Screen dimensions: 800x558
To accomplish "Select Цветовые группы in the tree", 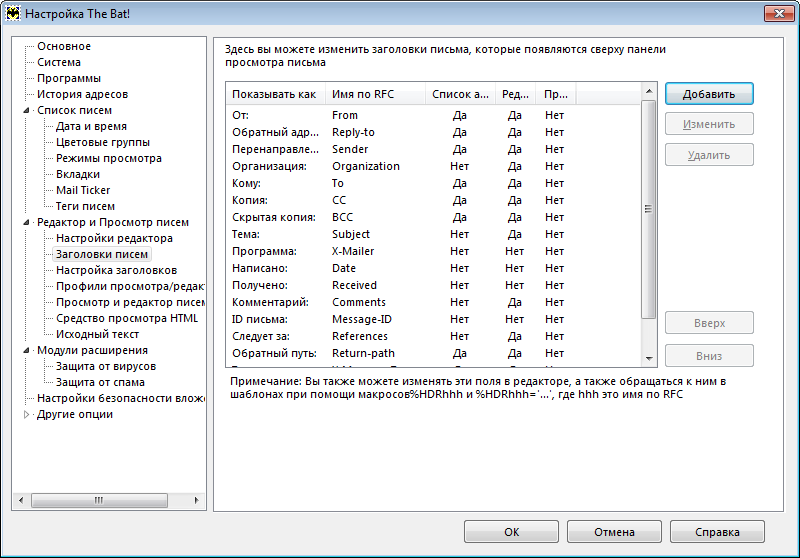I will (103, 142).
